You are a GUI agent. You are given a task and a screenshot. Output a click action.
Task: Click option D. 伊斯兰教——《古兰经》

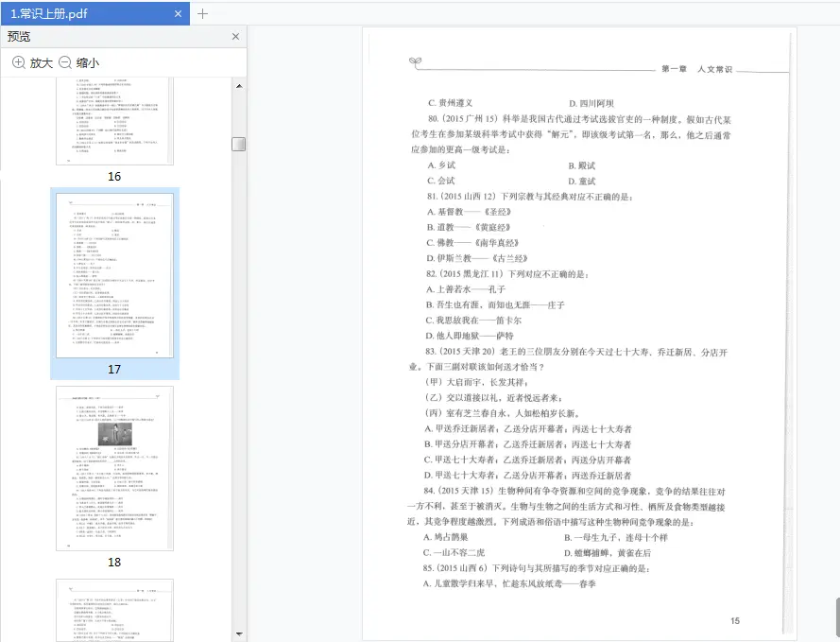pos(477,258)
